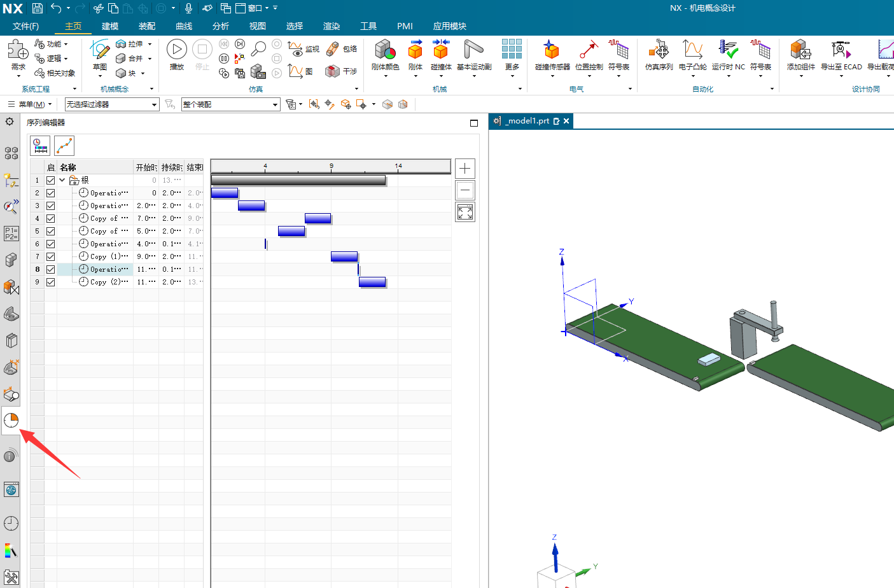Click the fit-all button beside Gantt chart

[465, 212]
